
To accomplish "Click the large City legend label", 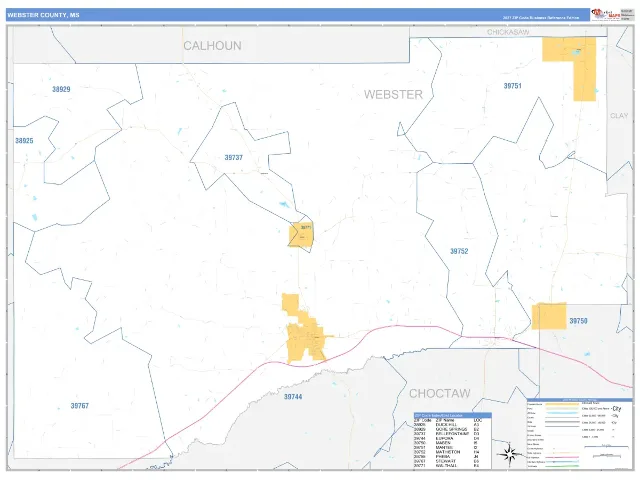I will pyautogui.click(x=617, y=409).
